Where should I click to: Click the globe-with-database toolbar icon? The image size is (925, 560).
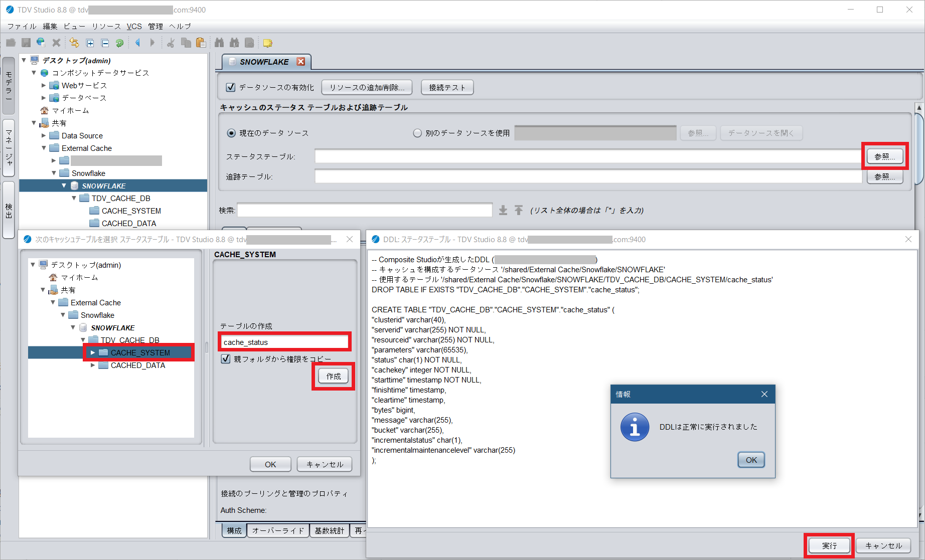point(41,43)
